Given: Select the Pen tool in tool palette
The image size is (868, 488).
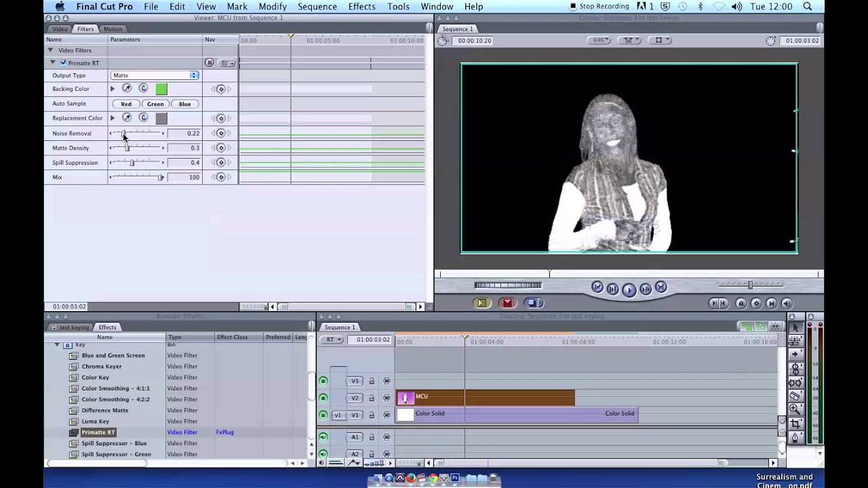Looking at the screenshot, I should coord(795,437).
